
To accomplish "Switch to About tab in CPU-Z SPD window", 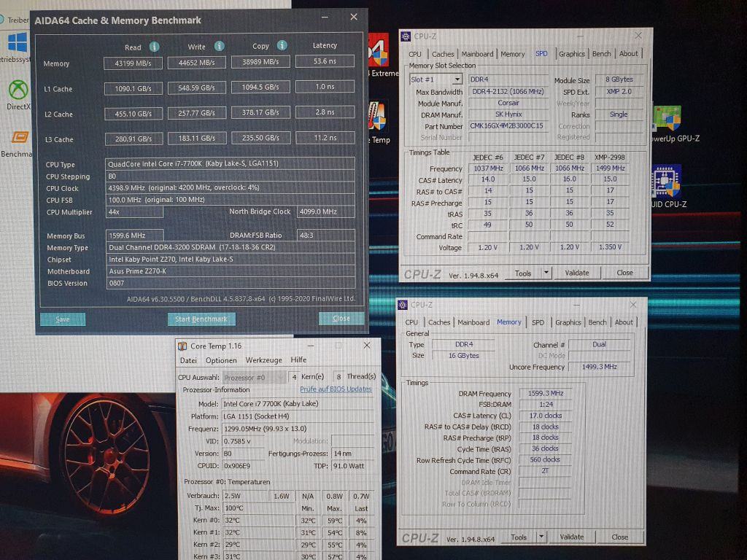I will 628,54.
